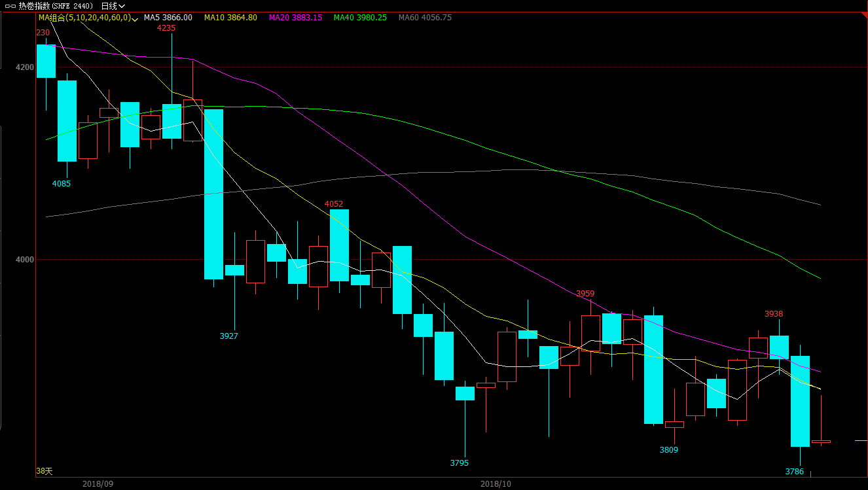
Task: Click the 3927 low price label
Action: (229, 336)
